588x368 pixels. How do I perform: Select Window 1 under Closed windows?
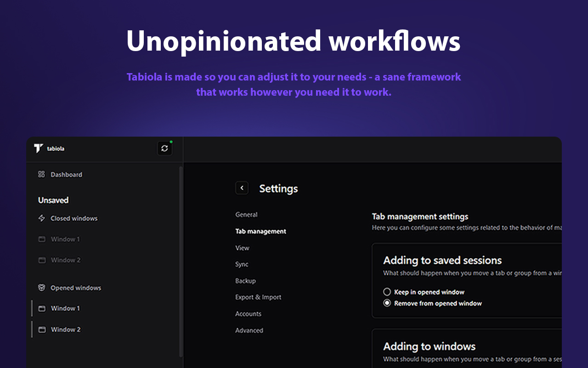pyautogui.click(x=65, y=239)
